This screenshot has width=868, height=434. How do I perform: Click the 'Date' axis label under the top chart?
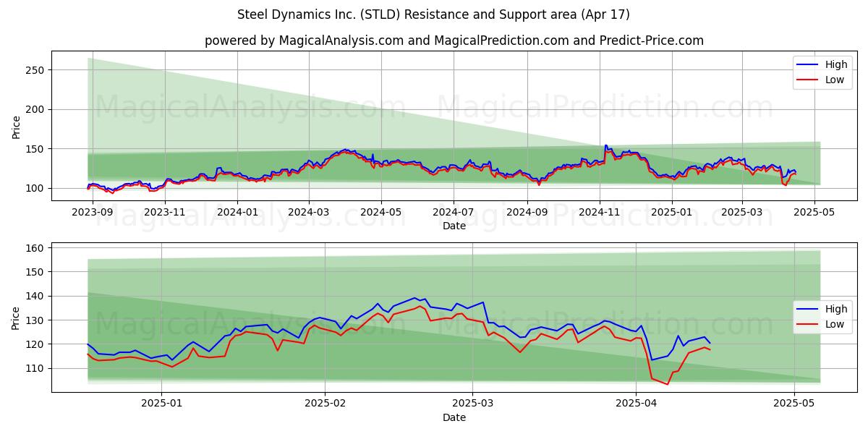pyautogui.click(x=454, y=226)
